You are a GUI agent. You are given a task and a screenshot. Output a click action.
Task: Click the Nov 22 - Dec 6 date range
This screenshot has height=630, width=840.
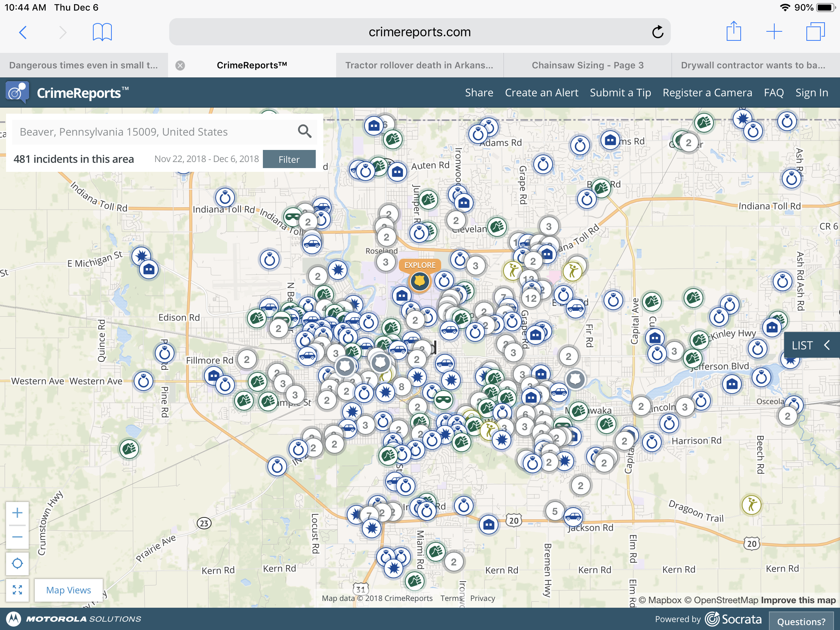(x=207, y=159)
